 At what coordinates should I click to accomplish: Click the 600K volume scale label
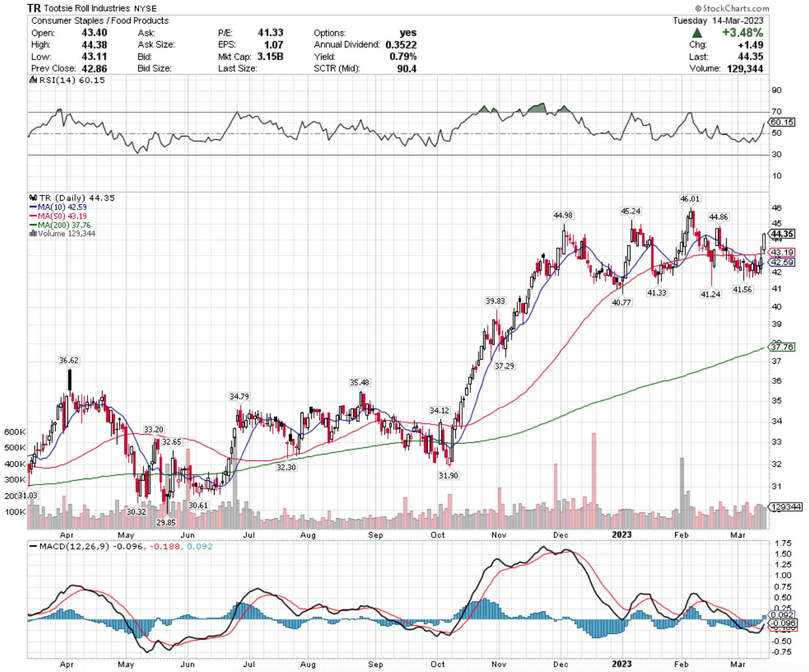(15, 432)
